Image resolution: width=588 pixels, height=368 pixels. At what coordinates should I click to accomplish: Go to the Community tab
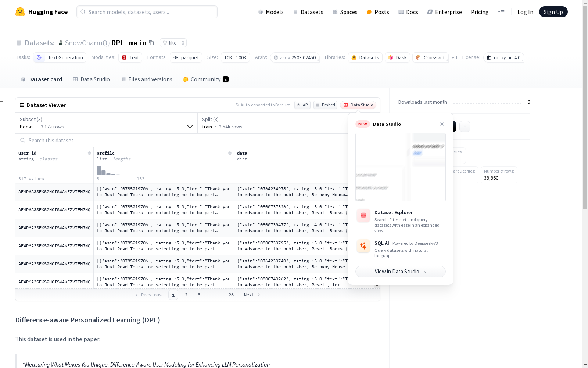[x=205, y=79]
